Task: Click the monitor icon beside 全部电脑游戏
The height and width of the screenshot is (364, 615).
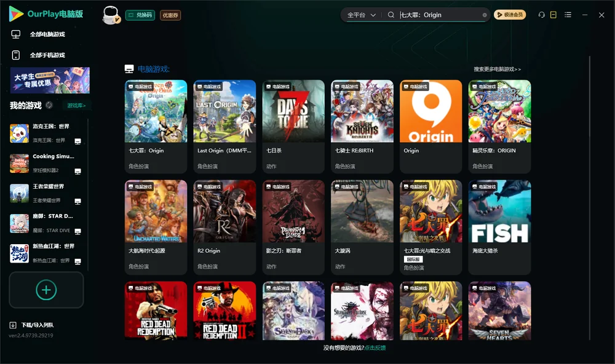Action: coord(16,34)
